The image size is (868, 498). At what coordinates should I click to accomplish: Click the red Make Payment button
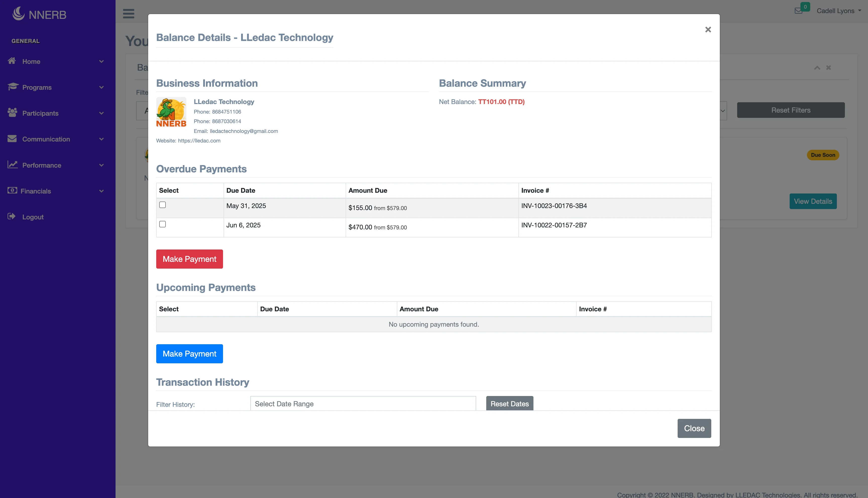[189, 259]
